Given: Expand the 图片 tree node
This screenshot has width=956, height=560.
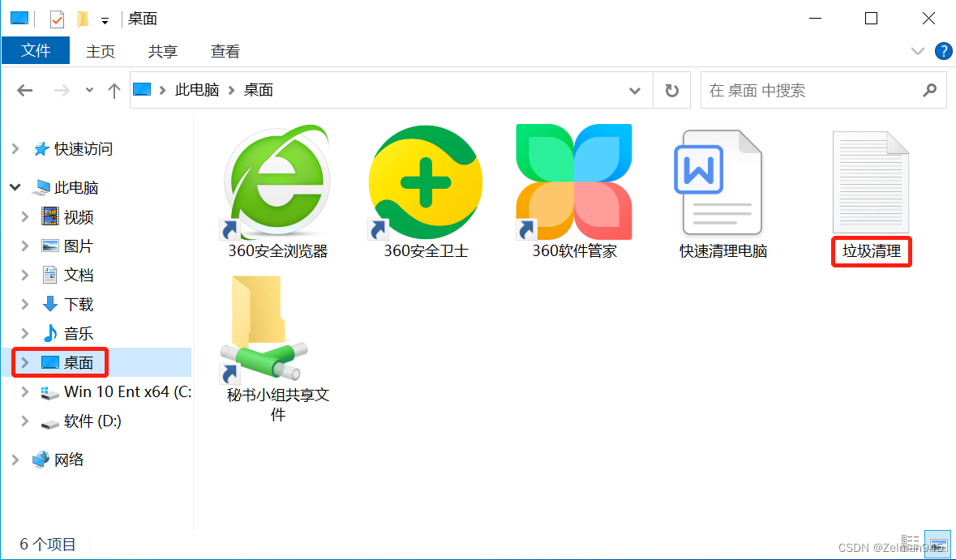Looking at the screenshot, I should 25,246.
